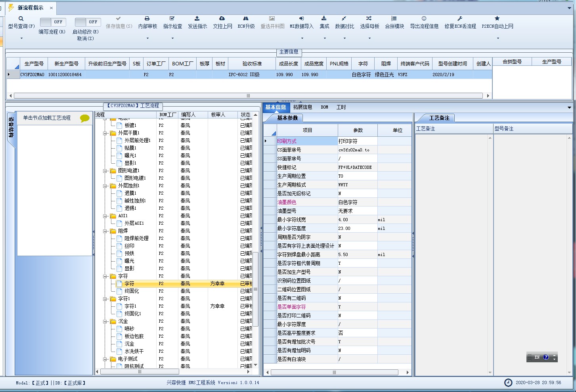Click the parameter grid horizontal scrollbar
Image resolution: width=576 pixels, height=392 pixels.
[334, 372]
